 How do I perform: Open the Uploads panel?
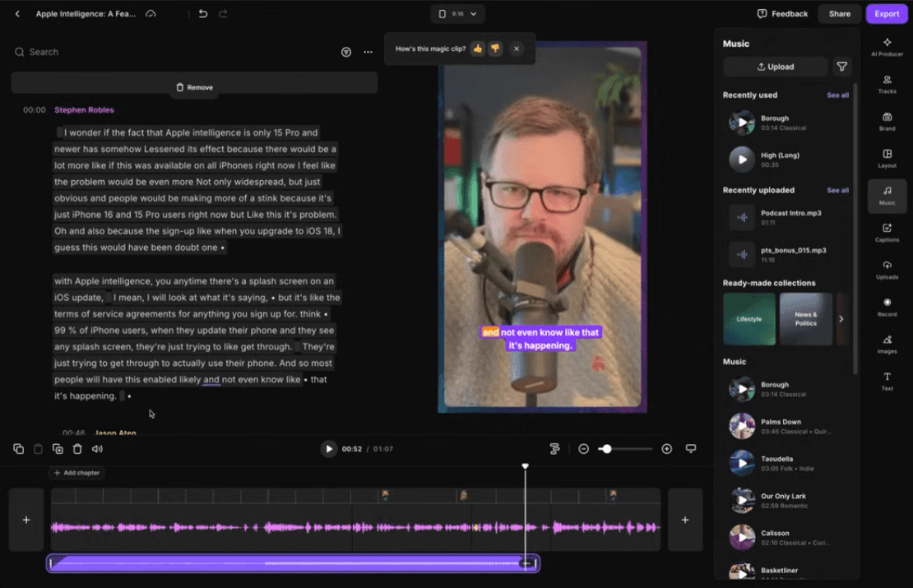[x=887, y=270]
